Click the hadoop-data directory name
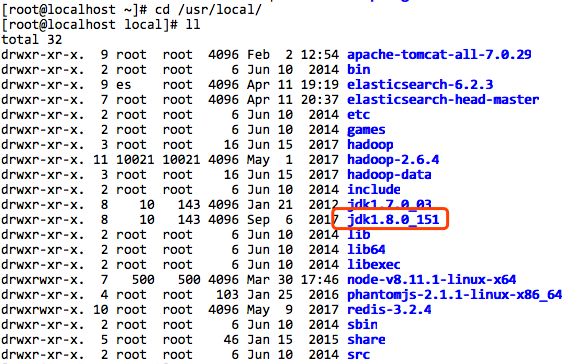Screen dimensions: 571x364 389,175
